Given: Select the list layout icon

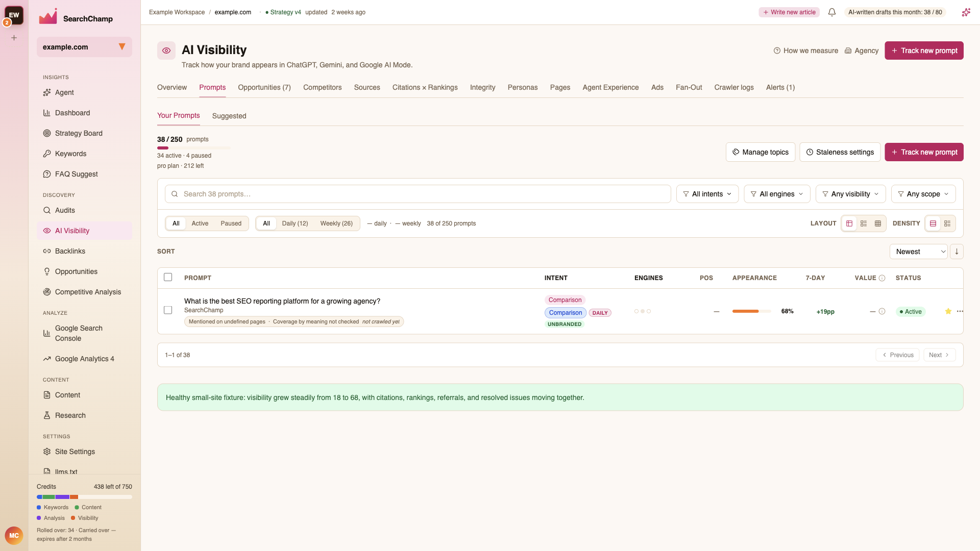Looking at the screenshot, I should click(x=864, y=223).
